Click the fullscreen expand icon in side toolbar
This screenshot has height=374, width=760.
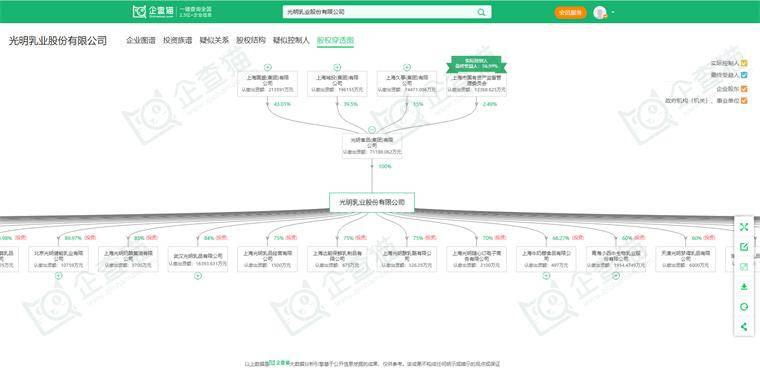(x=744, y=227)
